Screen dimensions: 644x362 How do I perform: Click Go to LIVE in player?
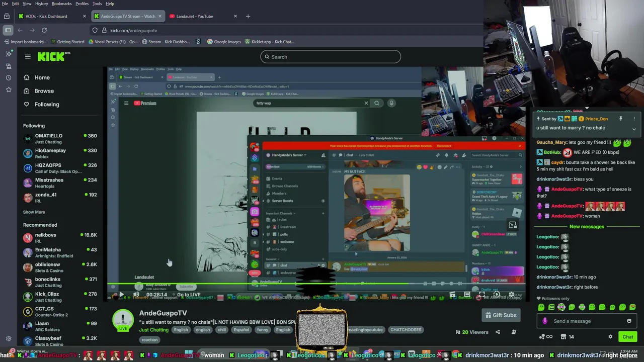189,295
